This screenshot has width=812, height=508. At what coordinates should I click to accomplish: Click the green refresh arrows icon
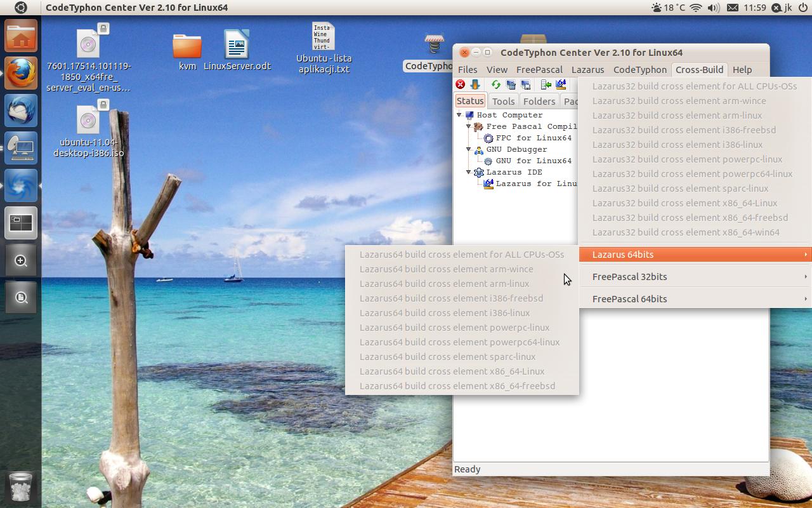(495, 84)
